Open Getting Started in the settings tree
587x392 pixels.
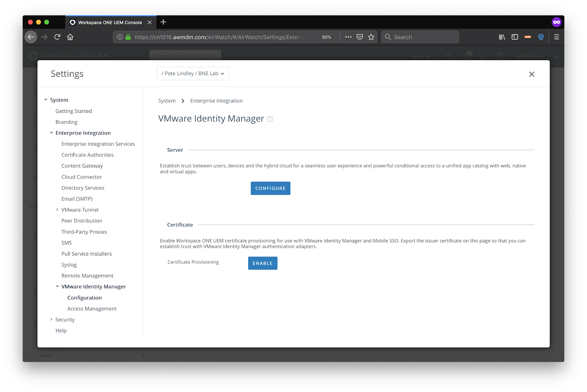pos(74,111)
